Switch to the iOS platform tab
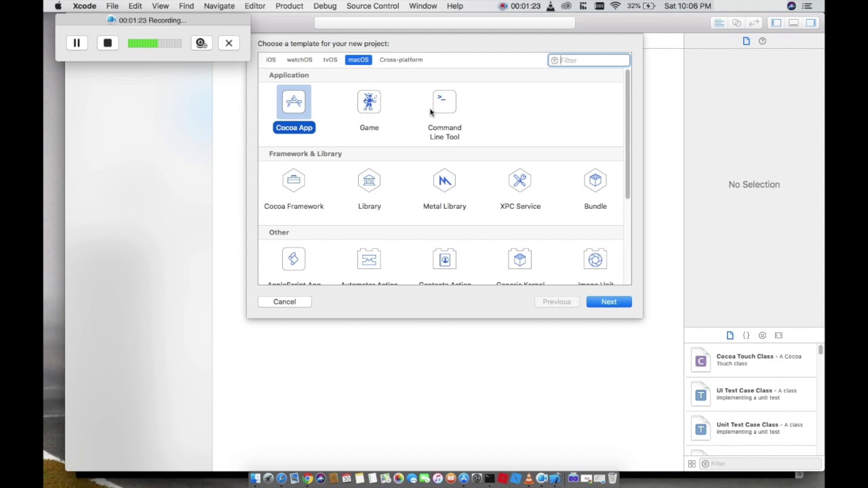The width and height of the screenshot is (868, 488). [x=271, y=60]
